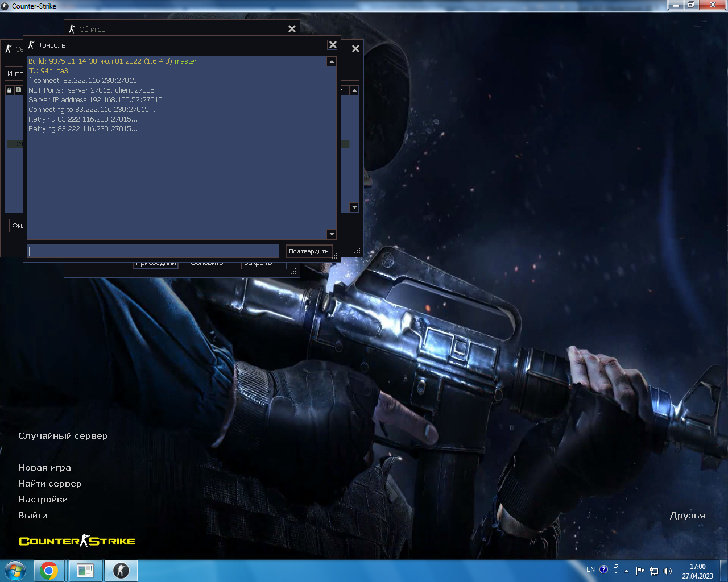
Task: Click the Show desktop strip
Action: 723,571
